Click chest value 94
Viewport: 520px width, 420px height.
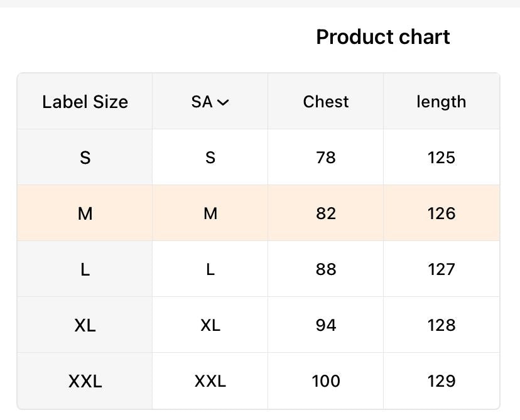326,325
